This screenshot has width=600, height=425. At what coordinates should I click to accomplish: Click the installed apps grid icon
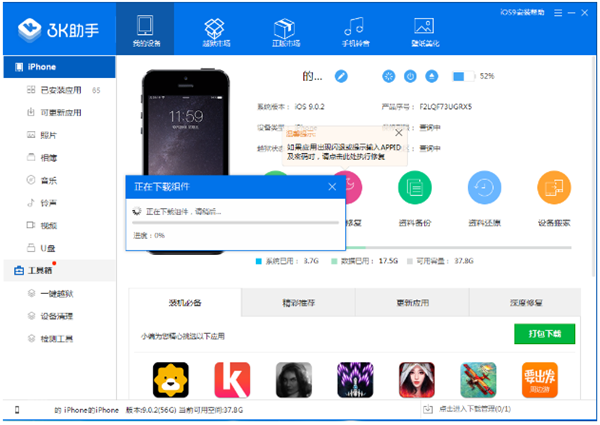(31, 90)
